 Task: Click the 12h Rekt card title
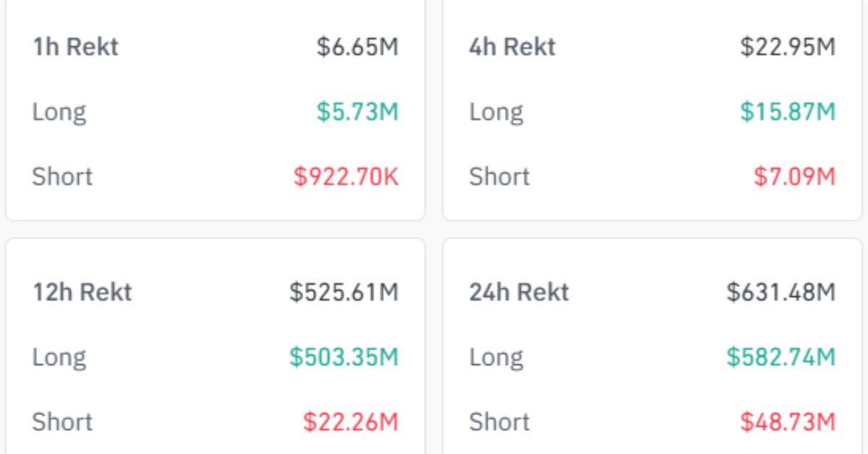[82, 293]
